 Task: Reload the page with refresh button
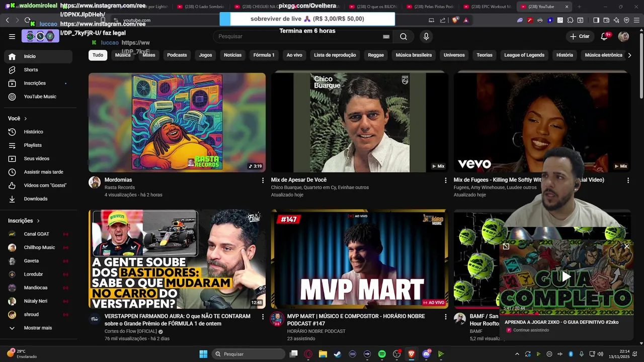click(27, 20)
